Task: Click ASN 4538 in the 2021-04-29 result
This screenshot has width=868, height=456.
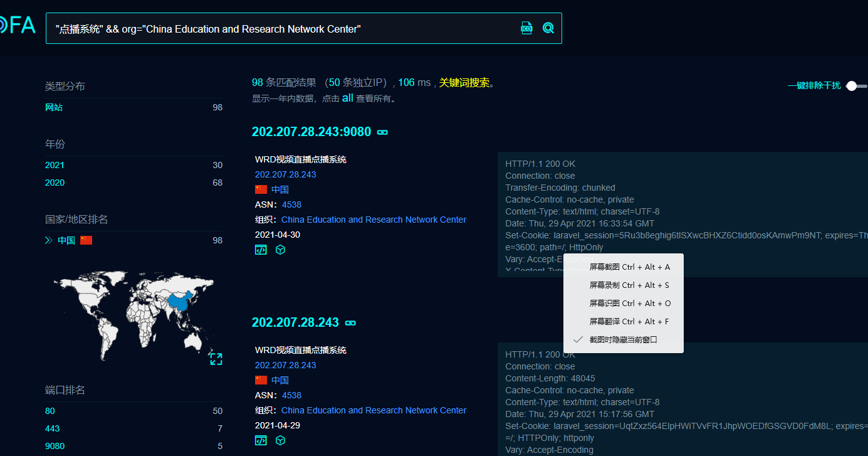Action: pyautogui.click(x=291, y=395)
